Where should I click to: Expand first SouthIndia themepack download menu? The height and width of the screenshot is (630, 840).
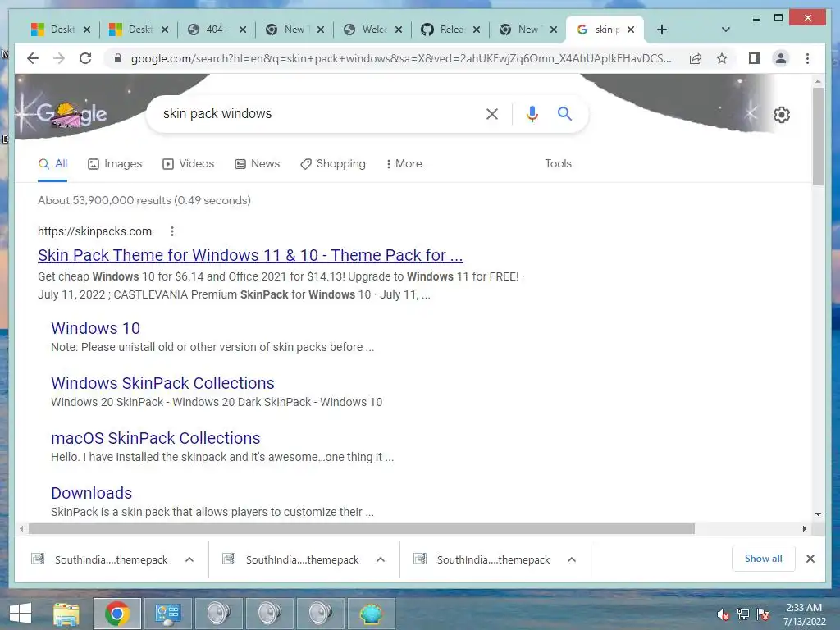click(x=189, y=559)
